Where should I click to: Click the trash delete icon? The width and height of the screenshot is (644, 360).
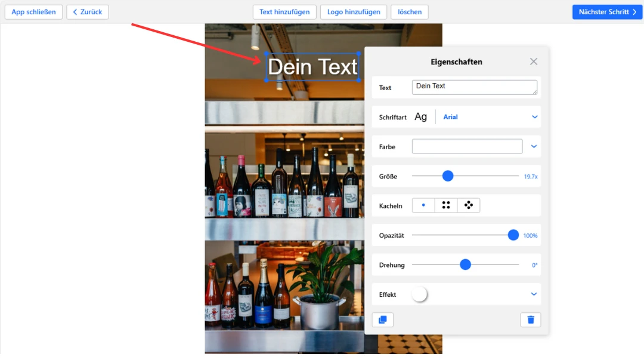click(531, 320)
